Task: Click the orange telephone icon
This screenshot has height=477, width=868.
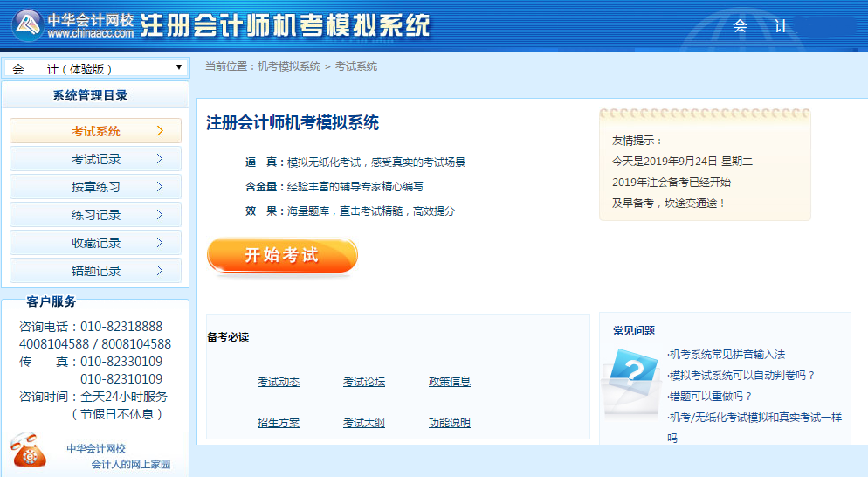Action: [x=28, y=450]
